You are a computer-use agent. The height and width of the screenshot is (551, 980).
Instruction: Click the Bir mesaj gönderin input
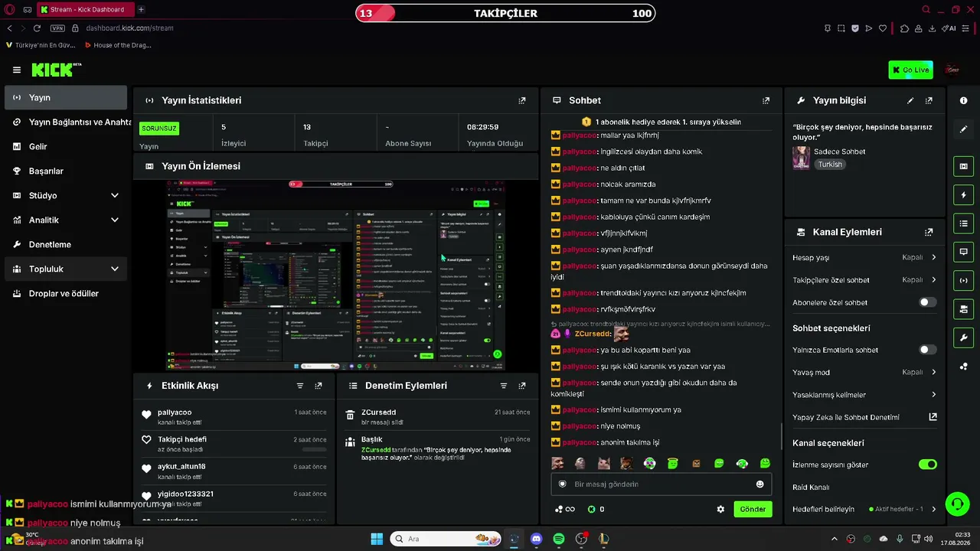pos(661,484)
